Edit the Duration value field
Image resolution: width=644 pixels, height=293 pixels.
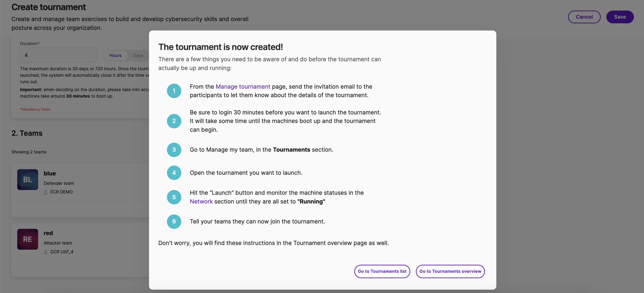(58, 55)
